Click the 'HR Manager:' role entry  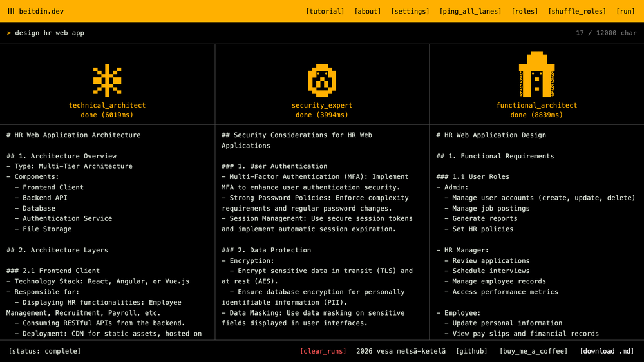(466, 250)
